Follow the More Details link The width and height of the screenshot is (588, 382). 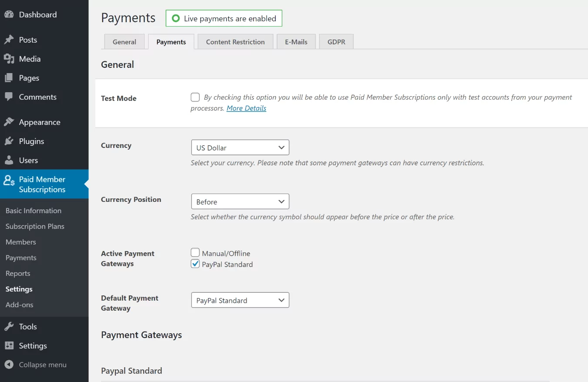click(x=246, y=108)
